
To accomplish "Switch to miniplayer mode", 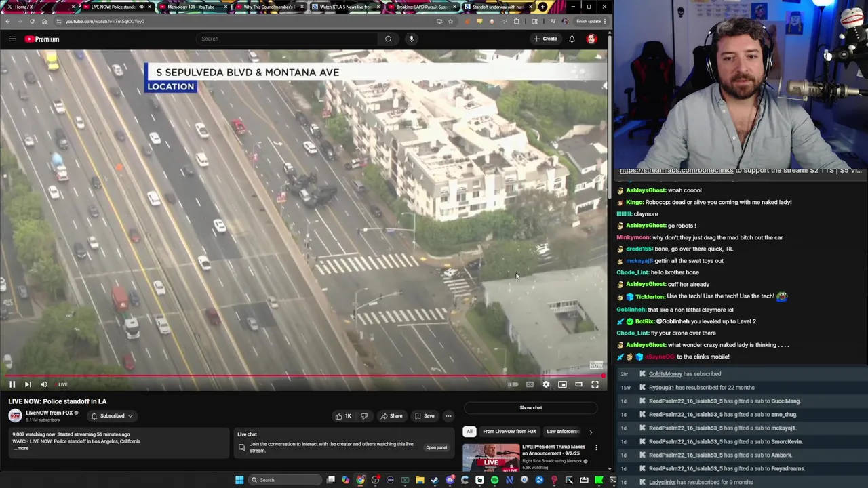I will pos(562,384).
